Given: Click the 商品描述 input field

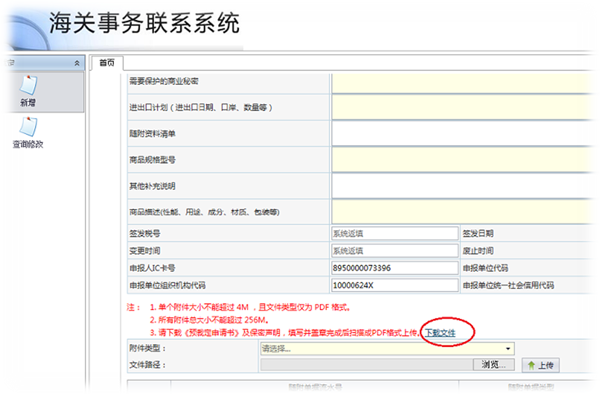Looking at the screenshot, I should [x=463, y=212].
